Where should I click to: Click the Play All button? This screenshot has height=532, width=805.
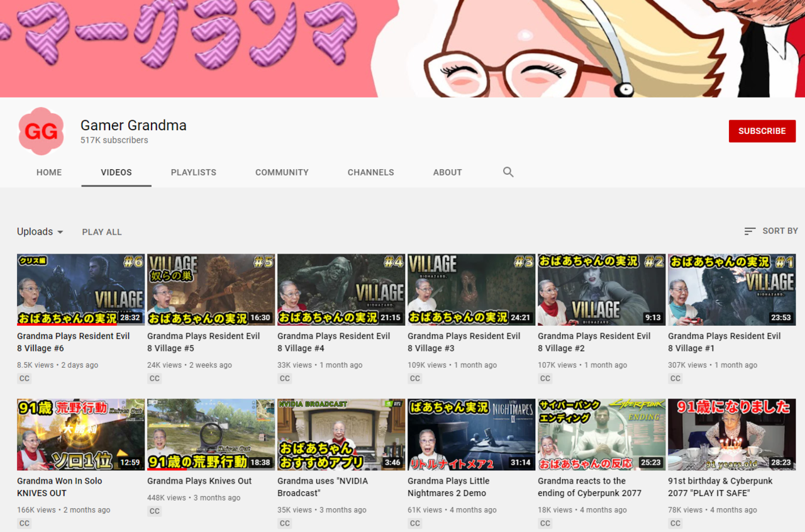[x=102, y=232]
